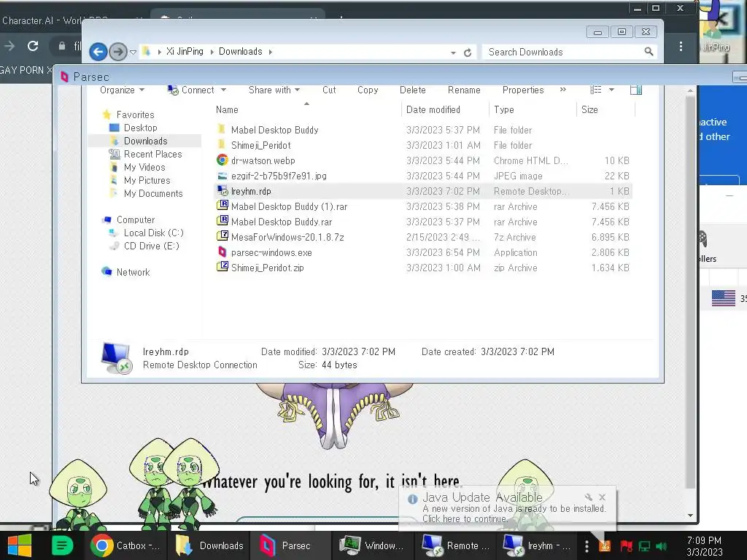Screen dimensions: 747x560
Task: Switch to lreyhm remote taskbar item
Action: (538, 545)
